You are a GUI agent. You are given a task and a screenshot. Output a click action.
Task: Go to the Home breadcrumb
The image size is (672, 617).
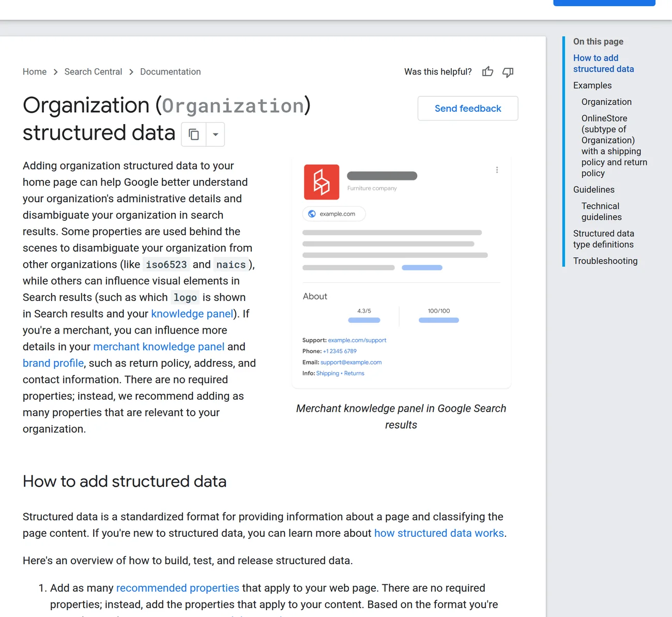[35, 72]
